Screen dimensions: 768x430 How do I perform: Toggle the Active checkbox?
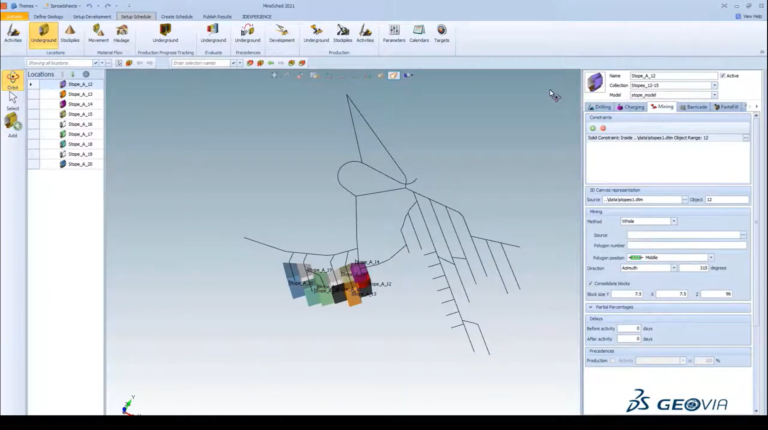point(722,76)
